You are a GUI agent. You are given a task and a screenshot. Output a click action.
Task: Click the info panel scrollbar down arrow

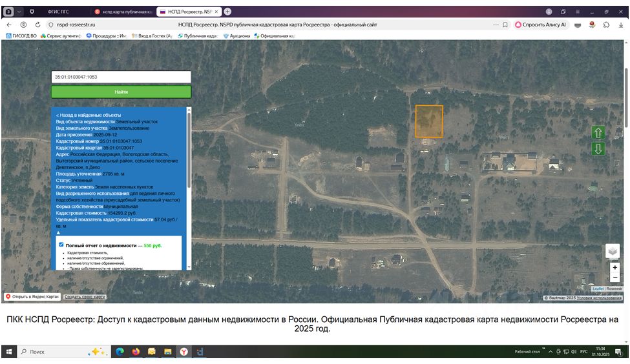(x=189, y=267)
